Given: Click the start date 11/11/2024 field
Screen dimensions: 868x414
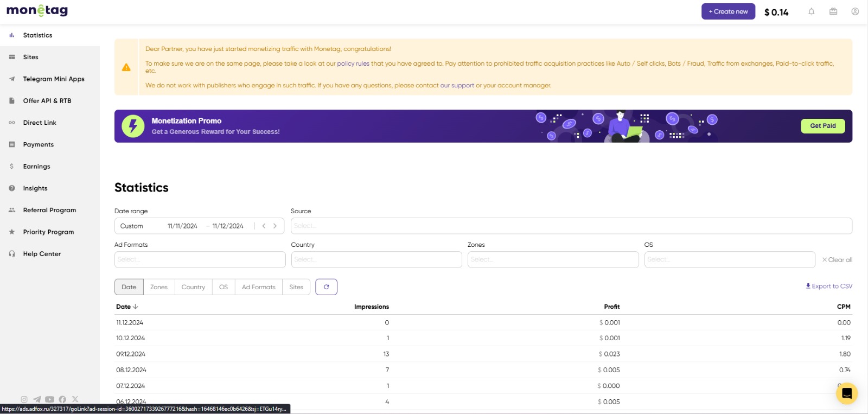Looking at the screenshot, I should (x=182, y=226).
